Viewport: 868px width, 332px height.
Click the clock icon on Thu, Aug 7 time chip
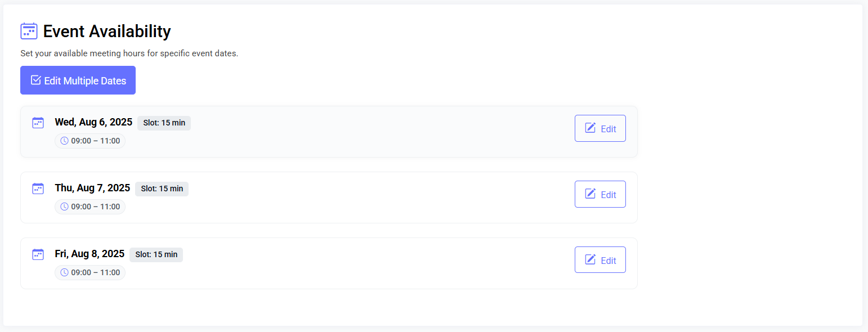click(64, 207)
